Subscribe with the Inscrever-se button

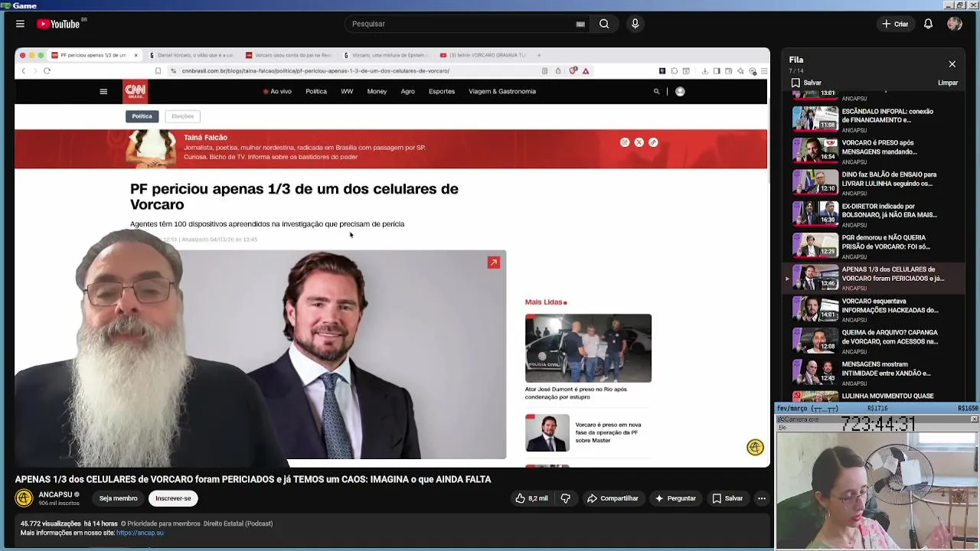(173, 498)
